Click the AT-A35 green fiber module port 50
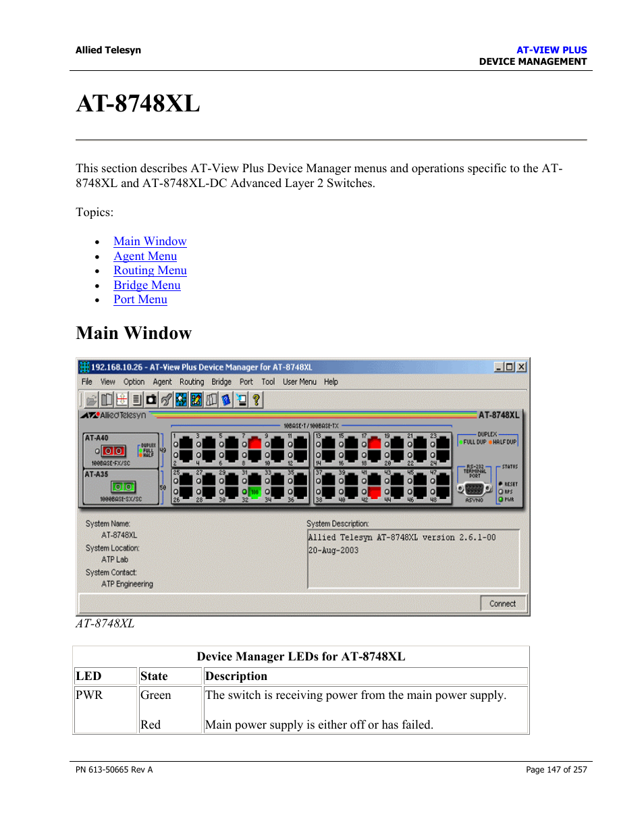Screen dimensions: 644x834 123,487
